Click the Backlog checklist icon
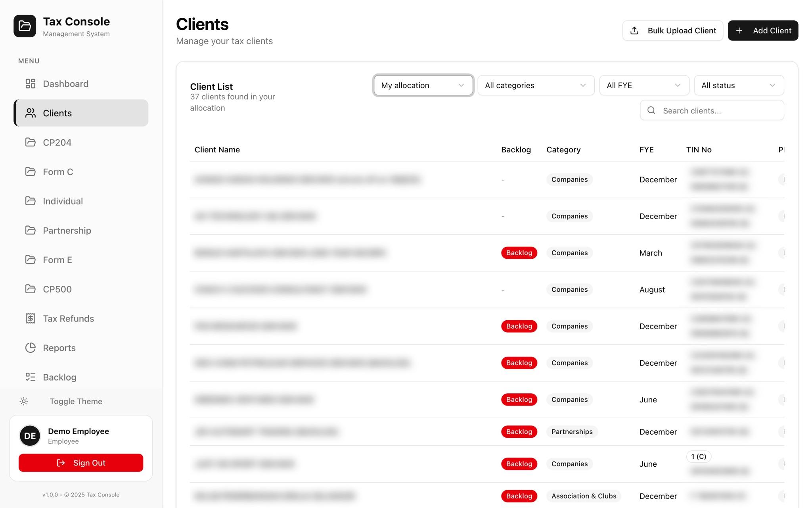Image resolution: width=812 pixels, height=508 pixels. [31, 377]
